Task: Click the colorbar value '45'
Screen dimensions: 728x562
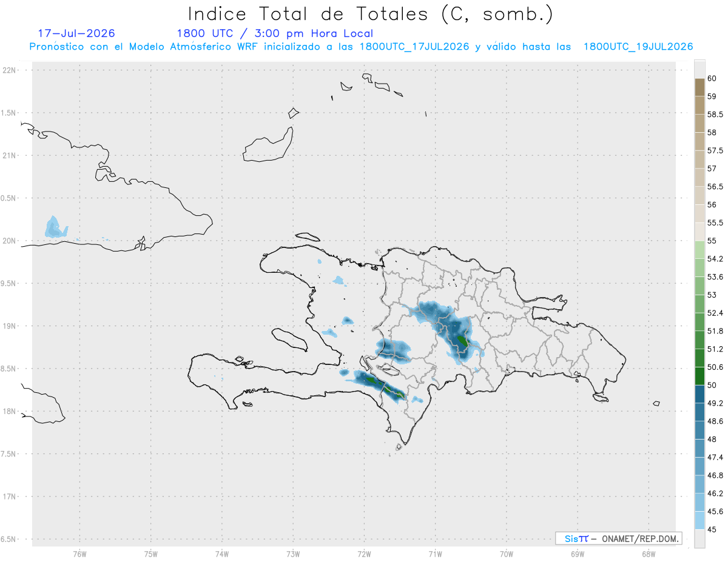Action: (712, 530)
